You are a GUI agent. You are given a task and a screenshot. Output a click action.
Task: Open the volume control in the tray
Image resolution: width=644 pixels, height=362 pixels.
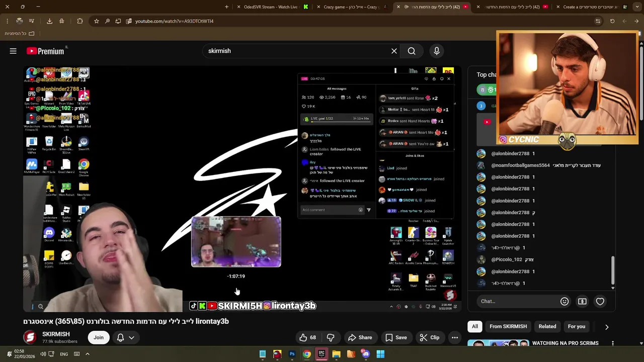[43, 354]
